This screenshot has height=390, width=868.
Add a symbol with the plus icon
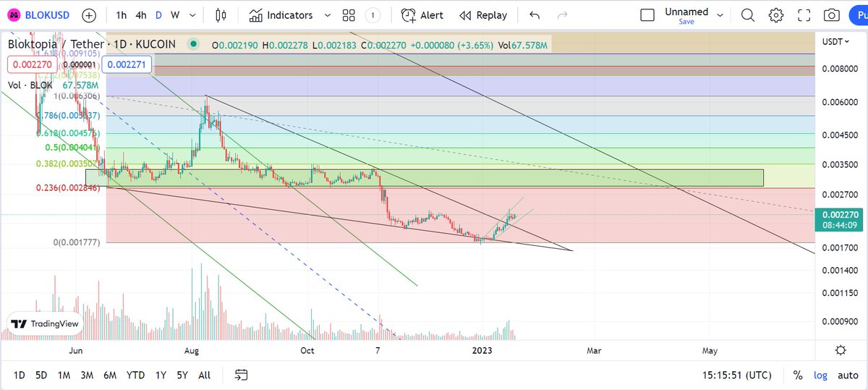coord(88,15)
